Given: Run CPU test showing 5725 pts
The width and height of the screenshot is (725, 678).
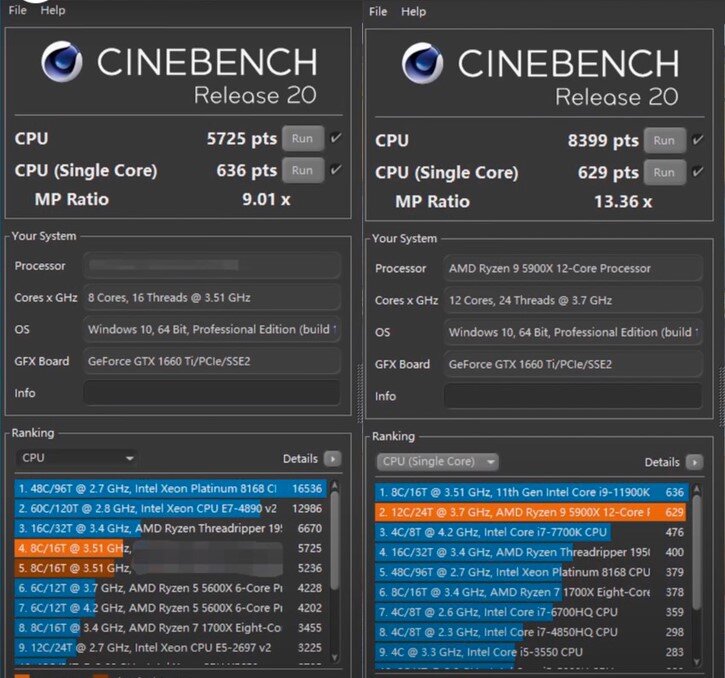Looking at the screenshot, I should [303, 138].
